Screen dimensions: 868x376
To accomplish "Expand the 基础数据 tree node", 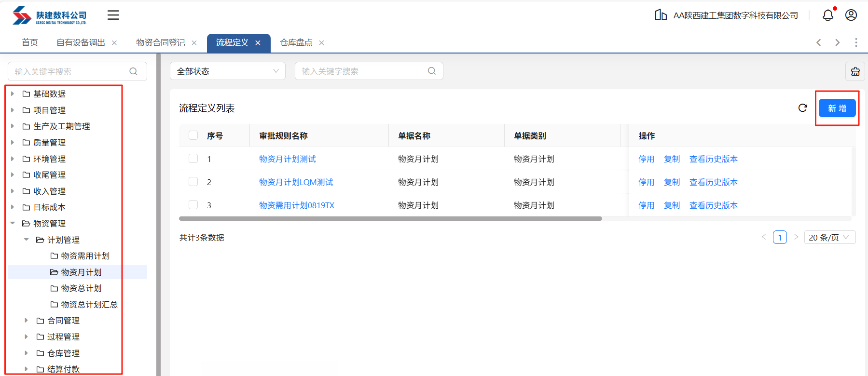I will click(x=13, y=94).
